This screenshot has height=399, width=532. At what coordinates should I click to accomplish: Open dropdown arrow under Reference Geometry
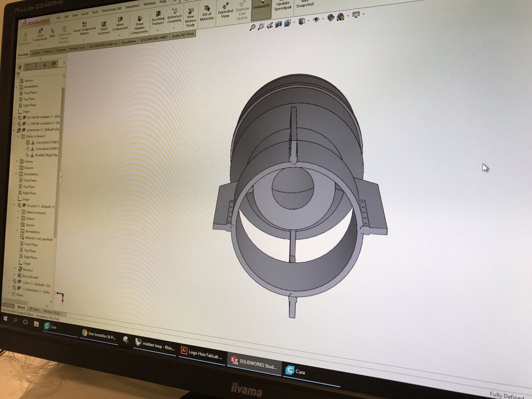(174, 28)
